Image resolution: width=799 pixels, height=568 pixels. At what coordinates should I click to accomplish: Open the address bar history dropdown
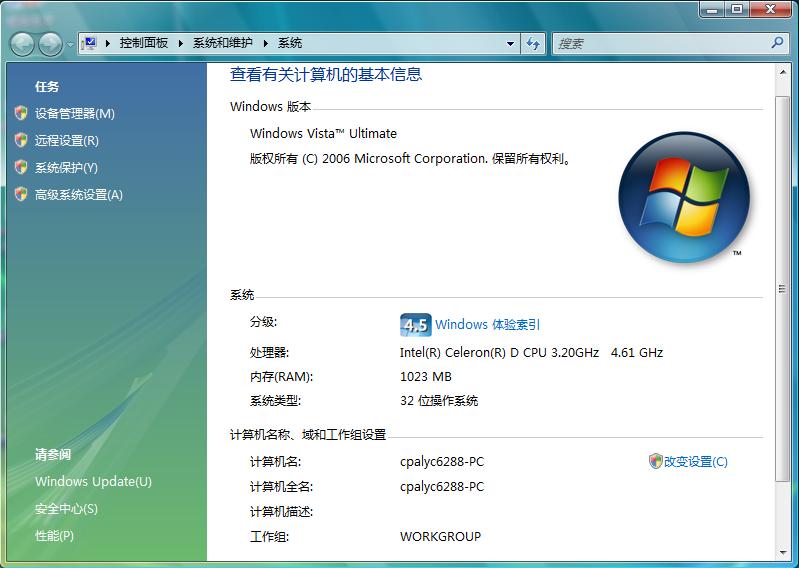(510, 44)
